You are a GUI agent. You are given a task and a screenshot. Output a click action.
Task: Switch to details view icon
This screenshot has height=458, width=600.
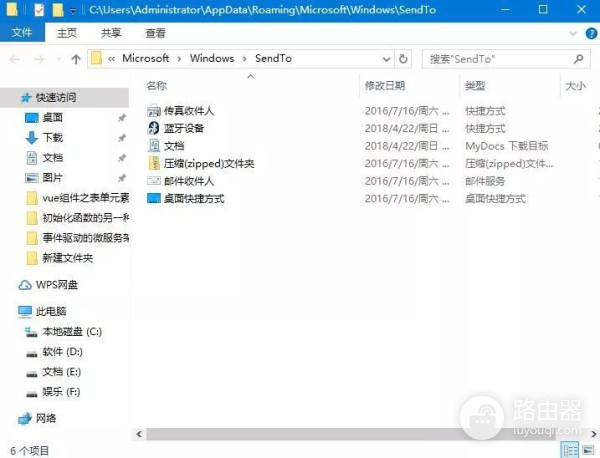pyautogui.click(x=570, y=450)
